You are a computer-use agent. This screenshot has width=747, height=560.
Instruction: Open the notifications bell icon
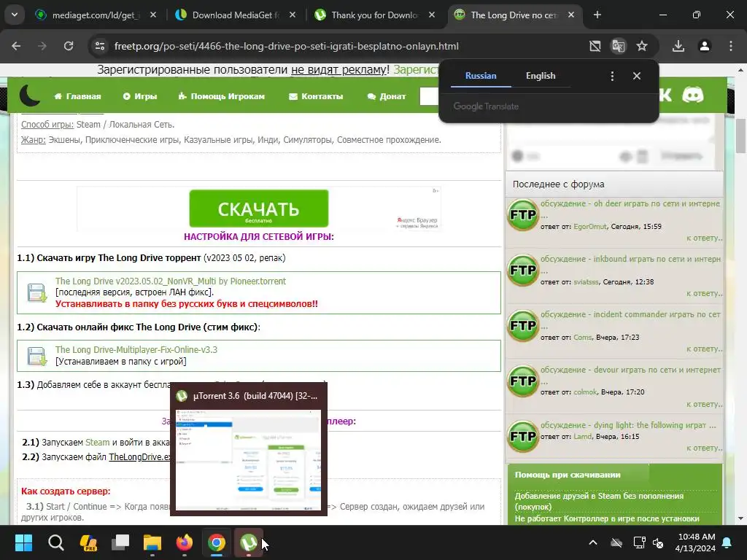pos(727,542)
